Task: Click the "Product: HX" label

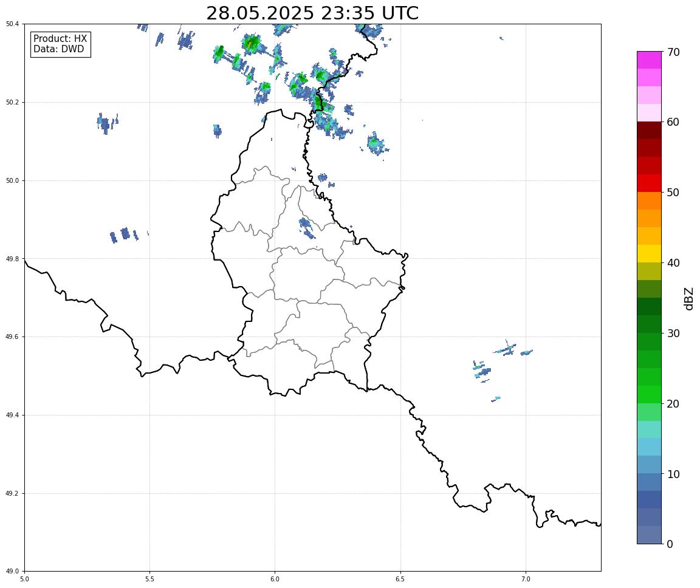Action: pos(60,38)
